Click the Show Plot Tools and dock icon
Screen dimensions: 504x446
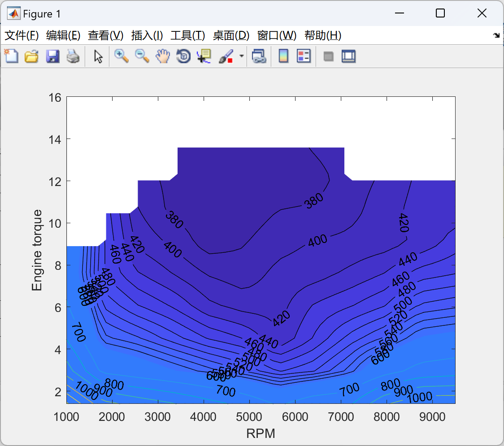click(348, 56)
